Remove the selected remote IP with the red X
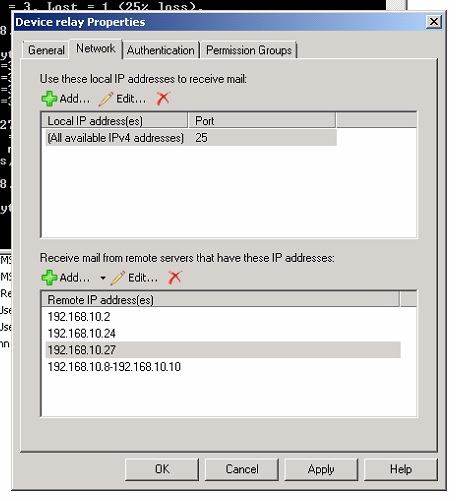The image size is (456, 501). pyautogui.click(x=175, y=277)
